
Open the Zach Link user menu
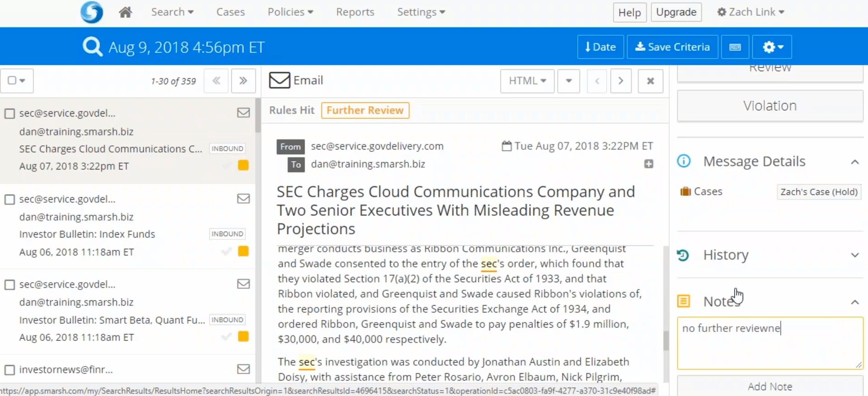click(x=751, y=12)
